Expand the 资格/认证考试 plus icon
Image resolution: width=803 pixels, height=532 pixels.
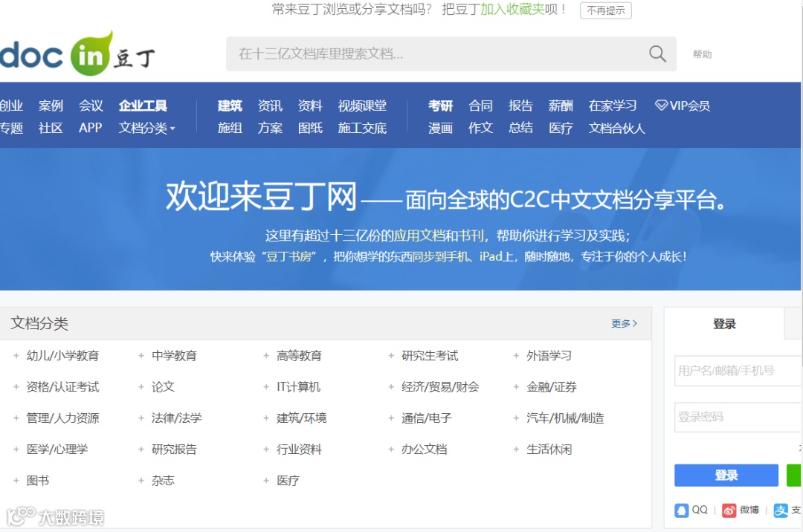(16, 386)
